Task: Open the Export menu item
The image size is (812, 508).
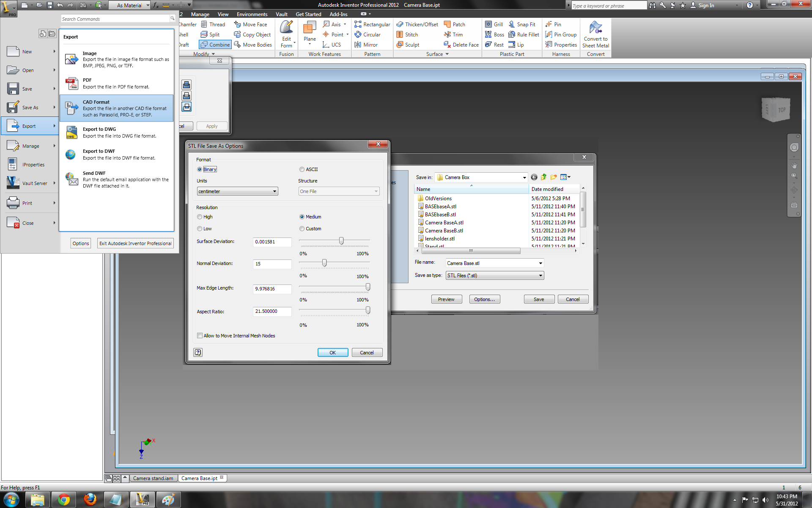Action: [x=30, y=126]
